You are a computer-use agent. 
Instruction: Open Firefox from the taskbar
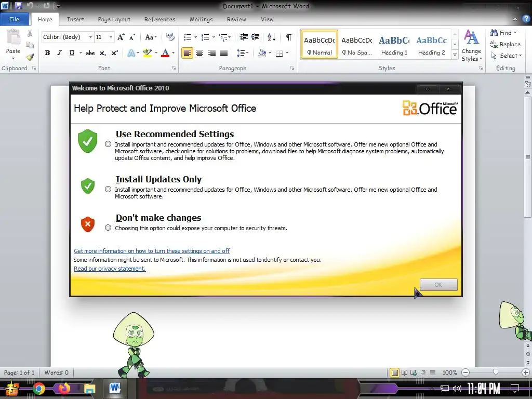(x=64, y=388)
